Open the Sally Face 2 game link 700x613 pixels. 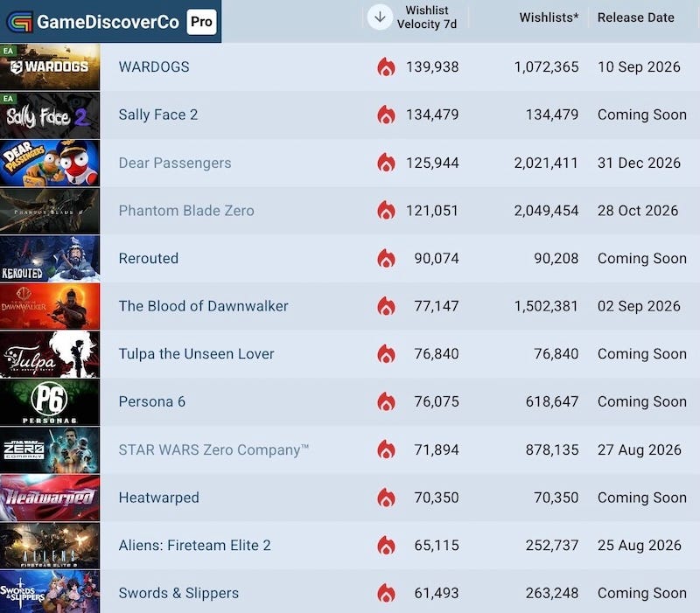[x=158, y=115]
